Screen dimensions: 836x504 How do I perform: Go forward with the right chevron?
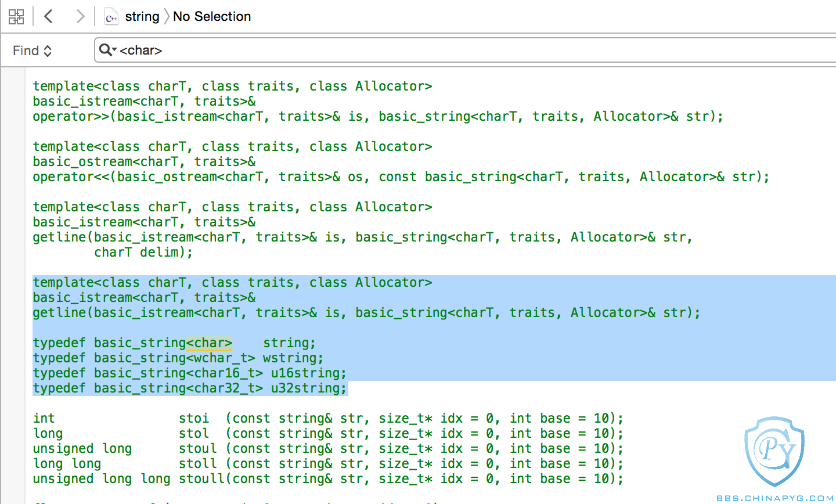(80, 16)
